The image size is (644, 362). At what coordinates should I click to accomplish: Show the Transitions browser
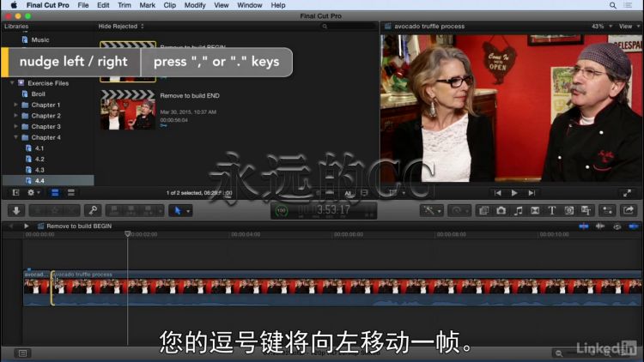click(x=535, y=210)
